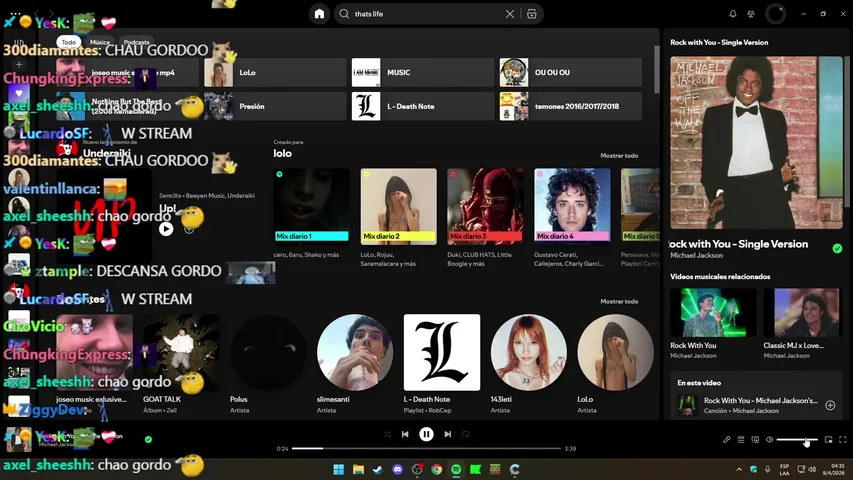Select the 'Podcasts' filter chip
The width and height of the screenshot is (853, 480).
pos(137,42)
